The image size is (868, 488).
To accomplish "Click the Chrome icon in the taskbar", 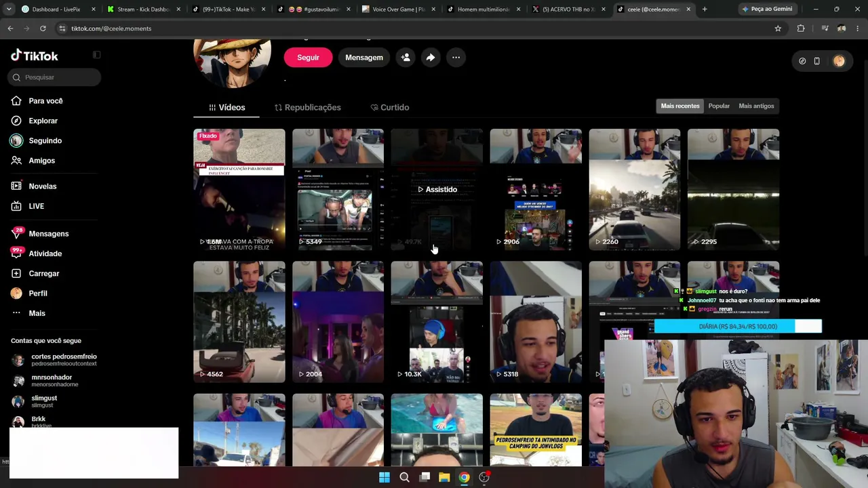I will click(464, 477).
